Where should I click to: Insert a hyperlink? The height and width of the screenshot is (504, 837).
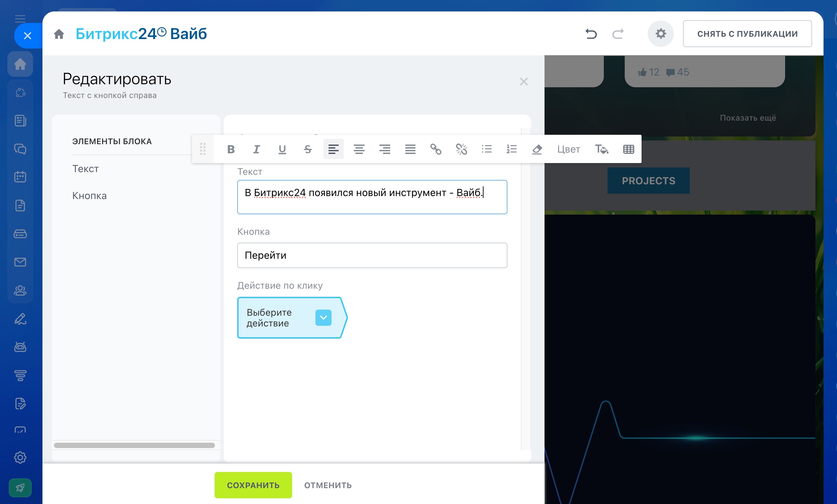point(436,149)
